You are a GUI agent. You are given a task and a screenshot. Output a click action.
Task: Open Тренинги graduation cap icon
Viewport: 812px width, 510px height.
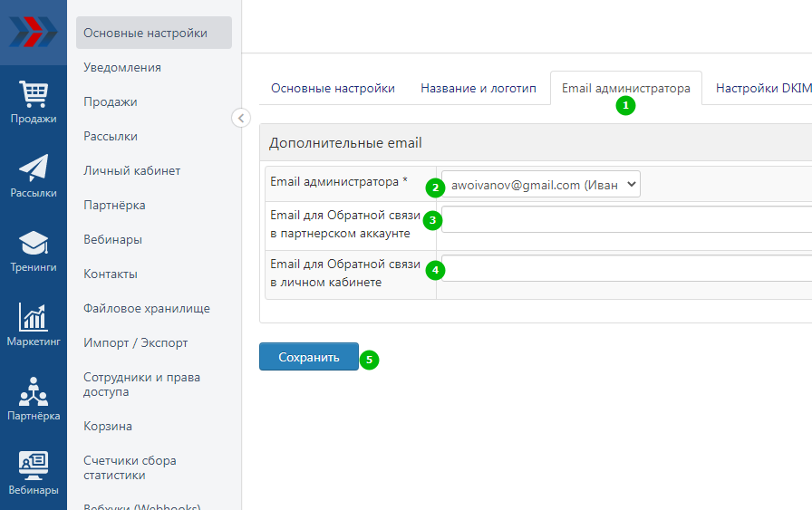tap(34, 244)
